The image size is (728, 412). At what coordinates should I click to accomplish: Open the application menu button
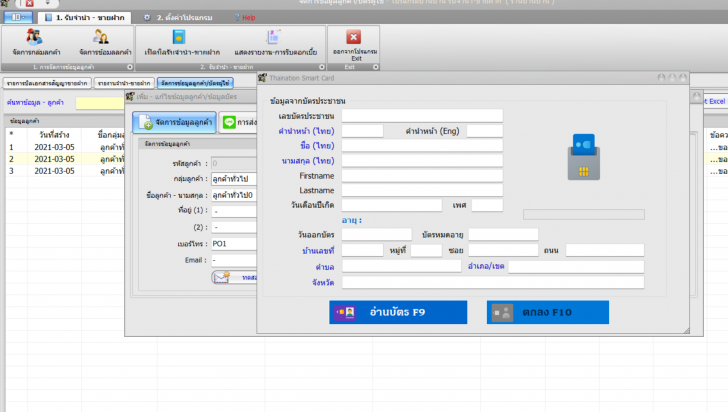[x=18, y=18]
